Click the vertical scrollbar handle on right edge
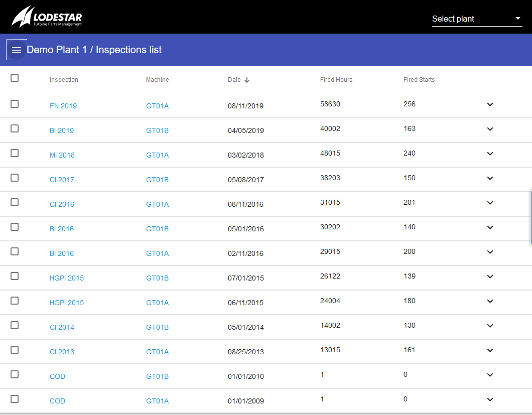This screenshot has height=415, width=532. tap(530, 217)
